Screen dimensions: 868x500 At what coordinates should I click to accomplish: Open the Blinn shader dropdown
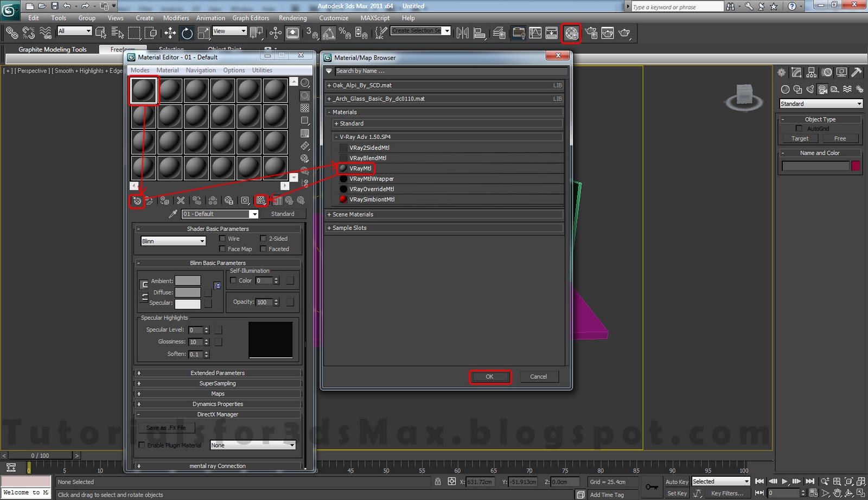click(173, 241)
